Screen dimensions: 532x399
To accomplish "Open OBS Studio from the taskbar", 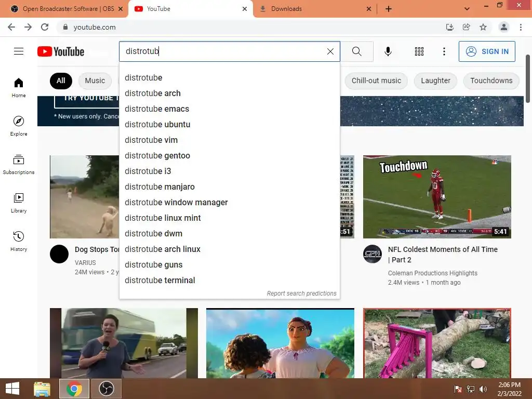I will [106, 389].
